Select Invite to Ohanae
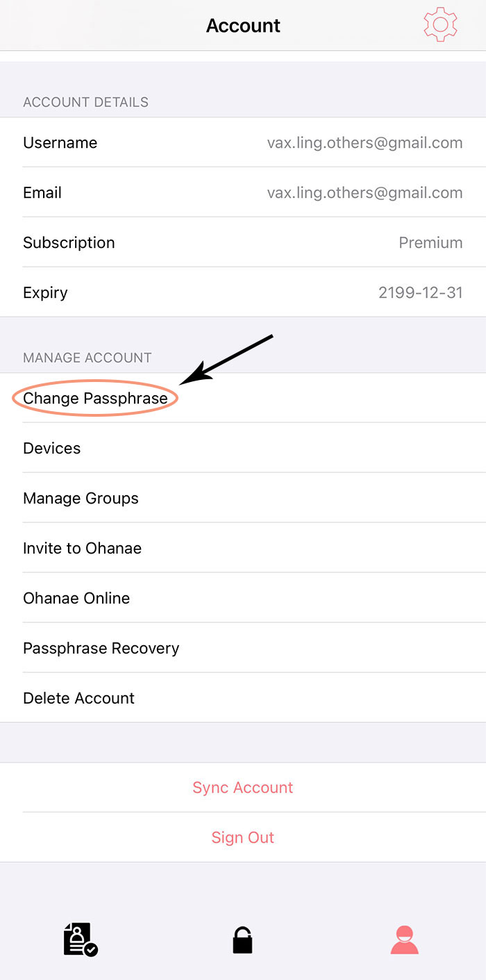 [243, 548]
